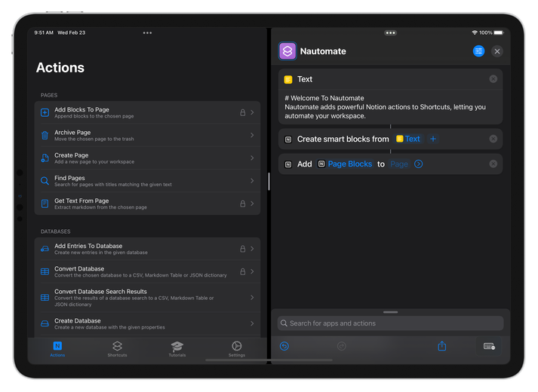The width and height of the screenshot is (538, 392).
Task: Click the lock icon on Get Text From Page
Action: [242, 204]
